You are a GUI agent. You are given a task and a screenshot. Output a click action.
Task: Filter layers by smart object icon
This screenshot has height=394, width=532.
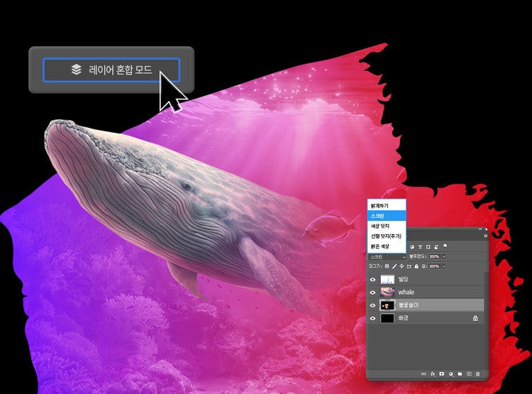point(436,247)
